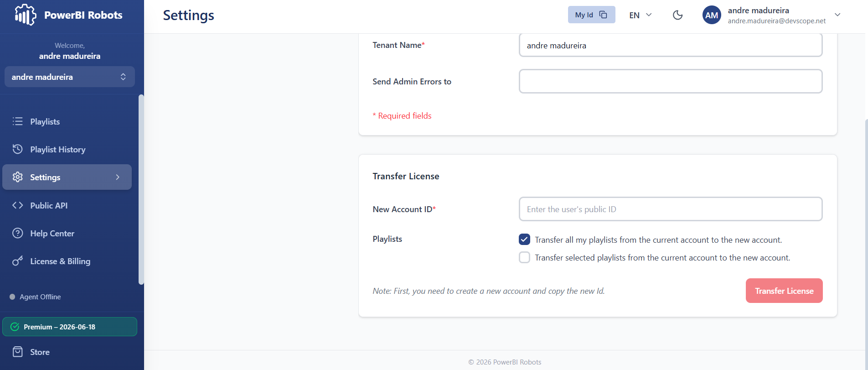Click the License & Billing key icon

pyautogui.click(x=18, y=261)
